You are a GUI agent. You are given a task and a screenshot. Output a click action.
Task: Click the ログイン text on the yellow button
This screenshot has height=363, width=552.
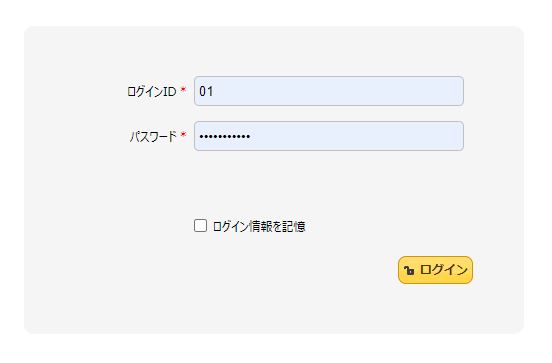(x=444, y=270)
